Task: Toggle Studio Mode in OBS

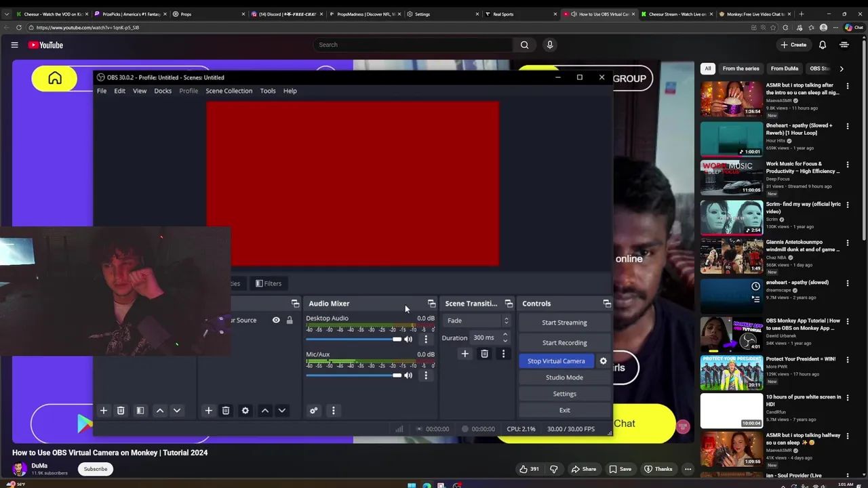Action: pos(564,378)
